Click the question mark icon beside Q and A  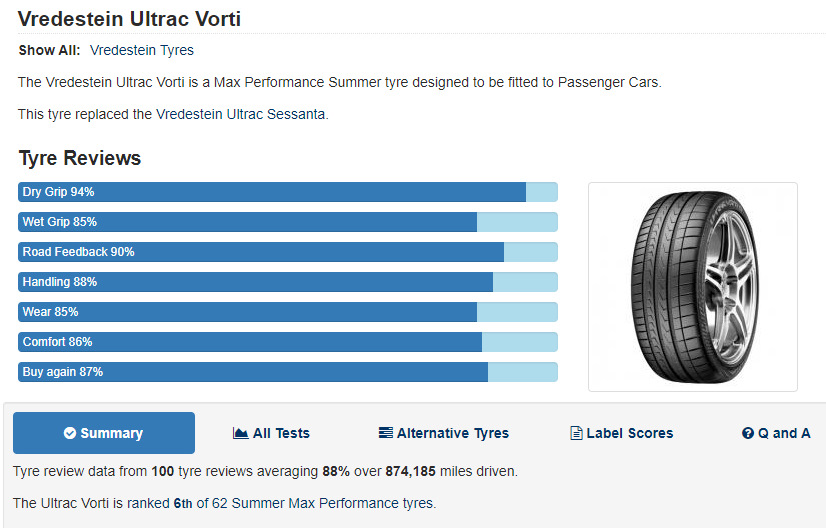[x=747, y=433]
